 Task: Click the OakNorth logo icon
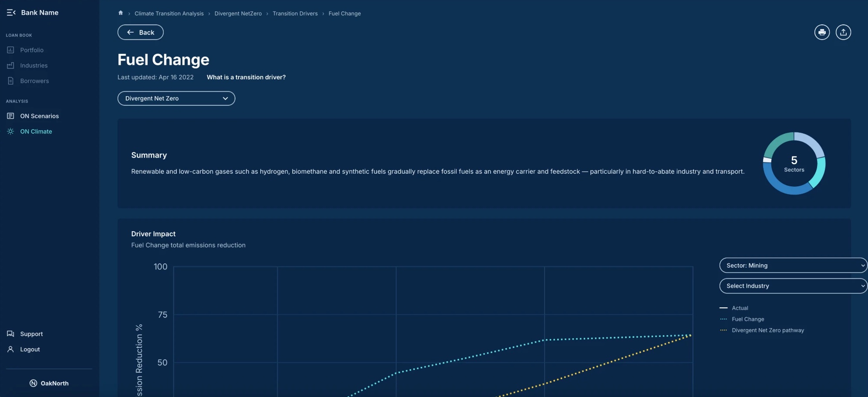[33, 383]
